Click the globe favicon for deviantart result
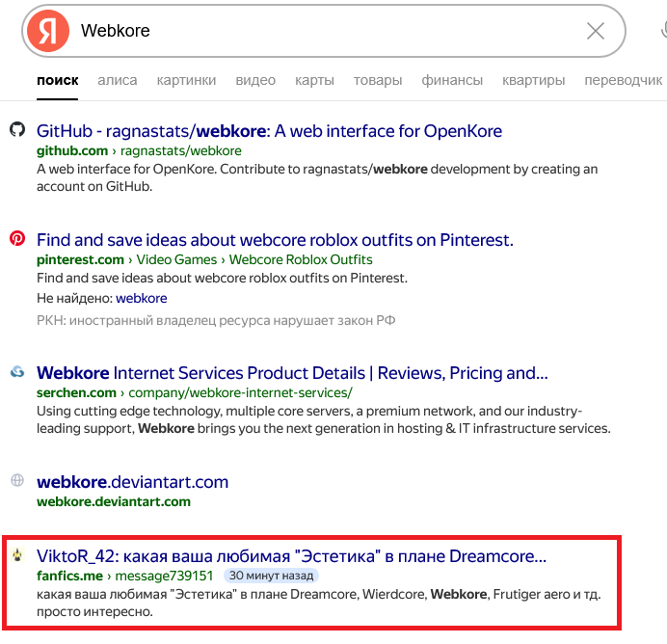This screenshot has height=644, width=667. coord(16,481)
